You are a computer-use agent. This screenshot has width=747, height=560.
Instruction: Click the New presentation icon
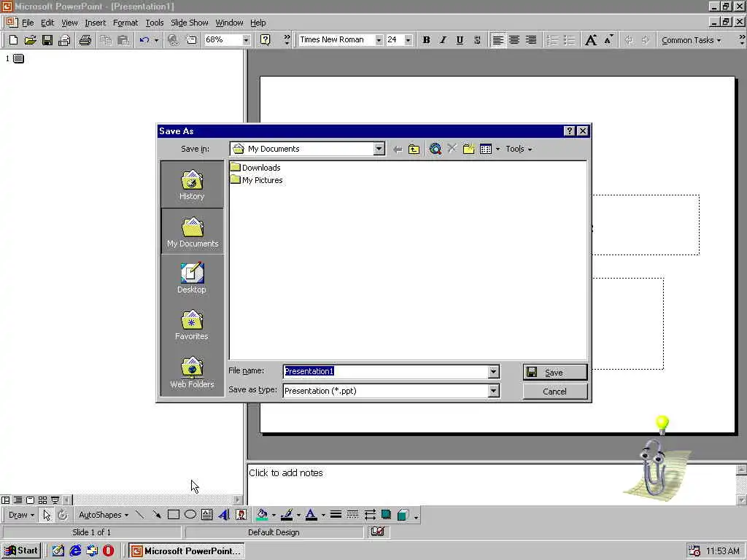pyautogui.click(x=13, y=40)
